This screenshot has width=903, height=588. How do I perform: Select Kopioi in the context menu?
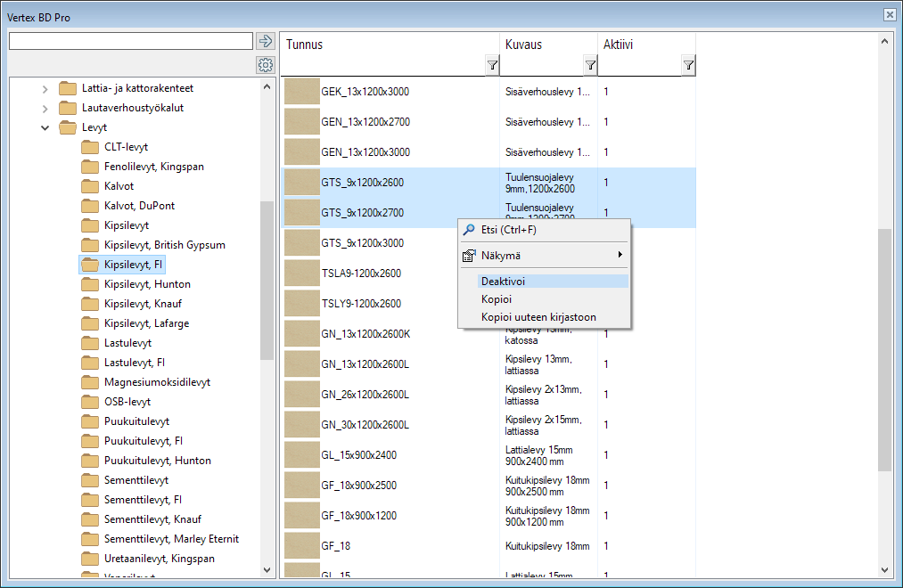click(497, 299)
